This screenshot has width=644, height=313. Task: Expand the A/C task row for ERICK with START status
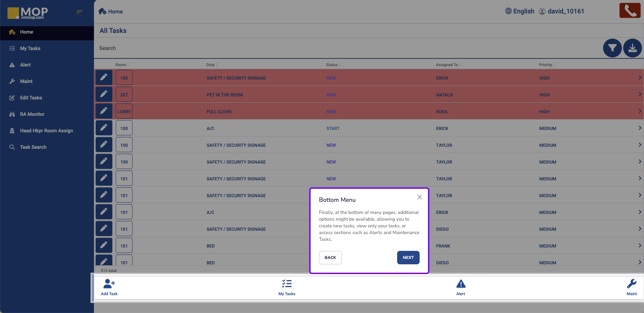640,128
